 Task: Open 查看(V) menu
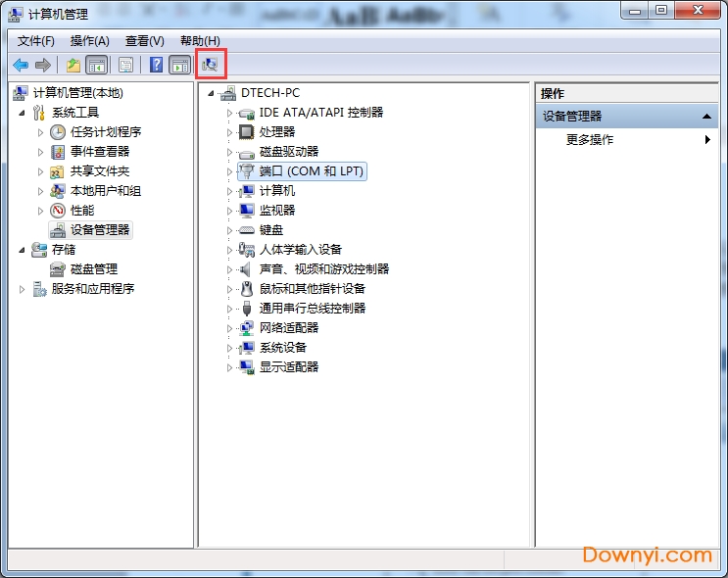point(144,41)
